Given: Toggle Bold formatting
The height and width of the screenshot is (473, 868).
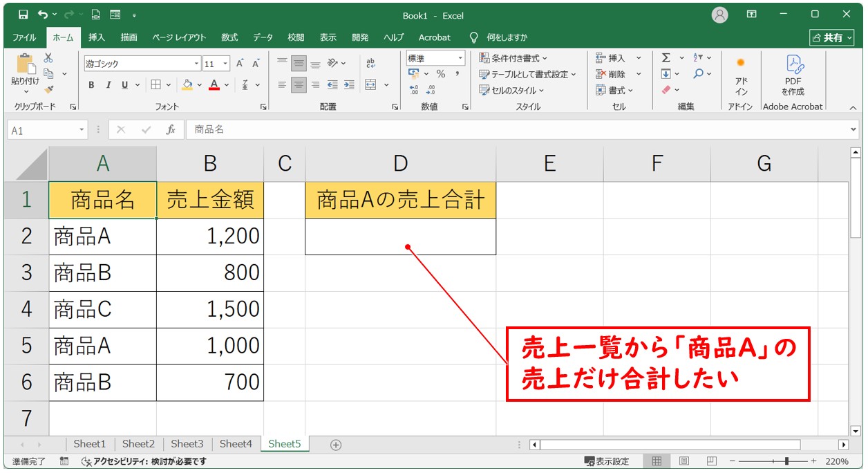Looking at the screenshot, I should click(x=91, y=85).
